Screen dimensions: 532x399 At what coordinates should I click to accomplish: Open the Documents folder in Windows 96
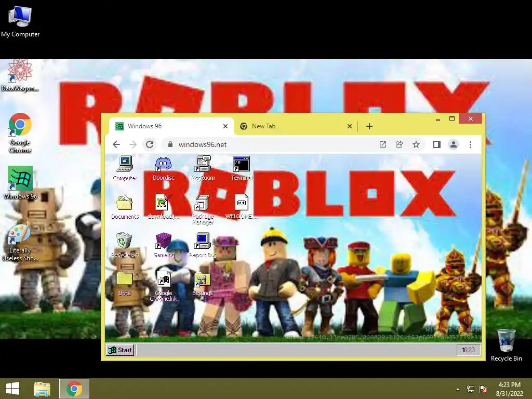point(125,207)
